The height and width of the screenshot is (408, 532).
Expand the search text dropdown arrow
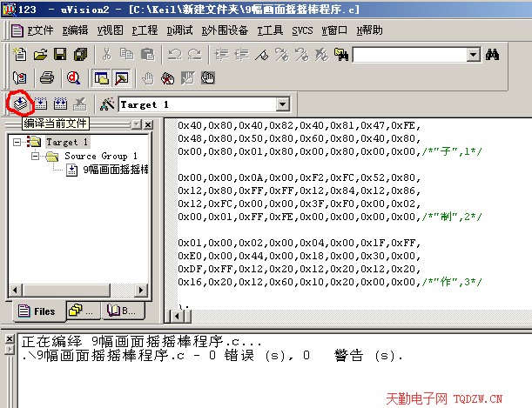point(474,55)
